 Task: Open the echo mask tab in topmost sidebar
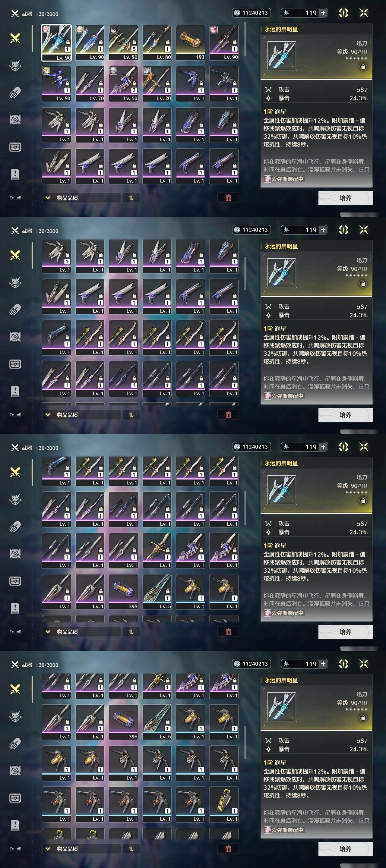pos(15,65)
